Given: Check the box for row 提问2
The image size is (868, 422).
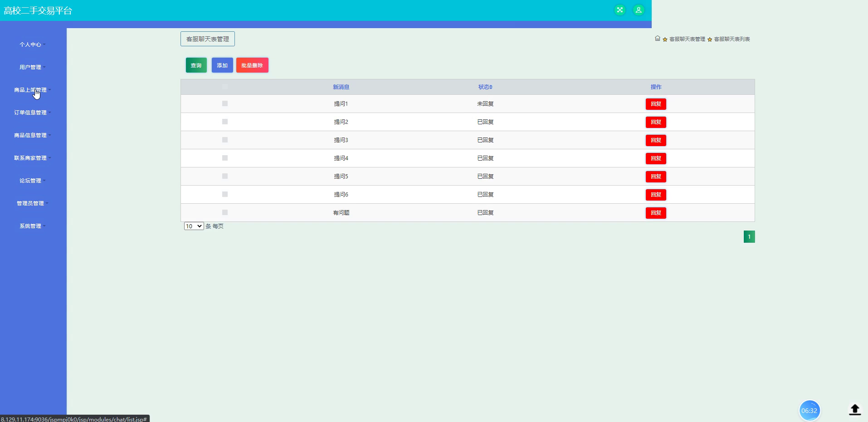Looking at the screenshot, I should click(x=225, y=122).
